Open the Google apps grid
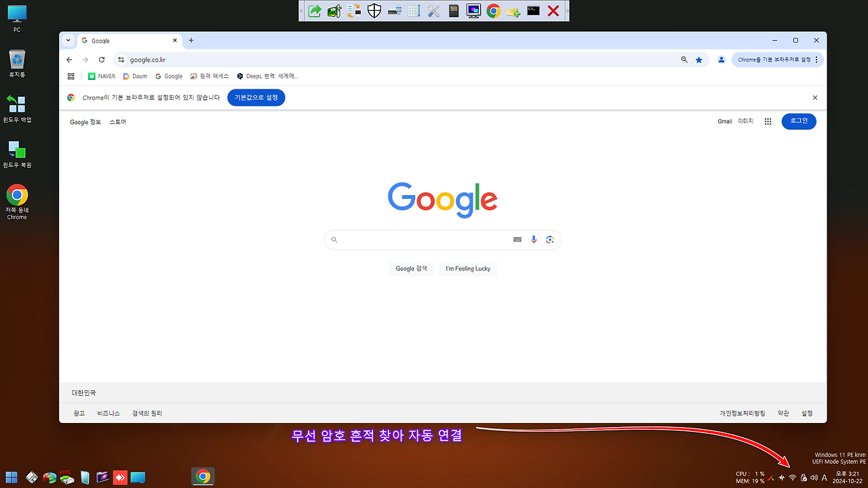868x488 pixels. click(768, 121)
